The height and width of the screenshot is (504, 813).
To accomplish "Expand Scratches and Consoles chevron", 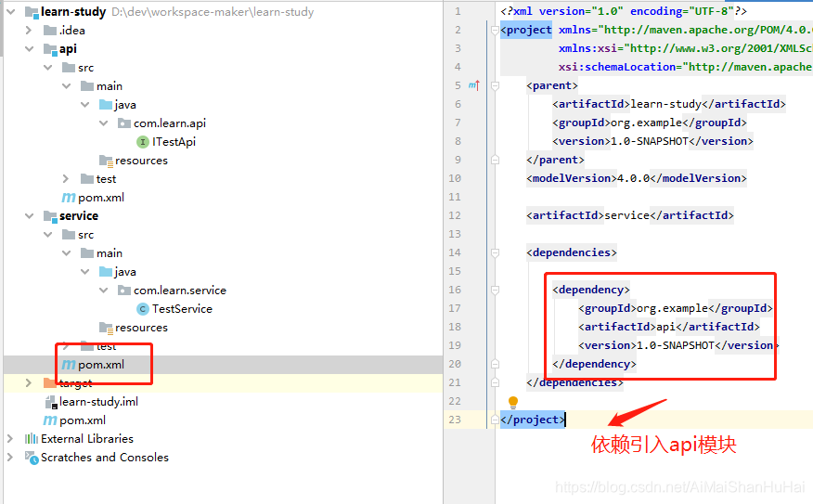I will [10, 458].
